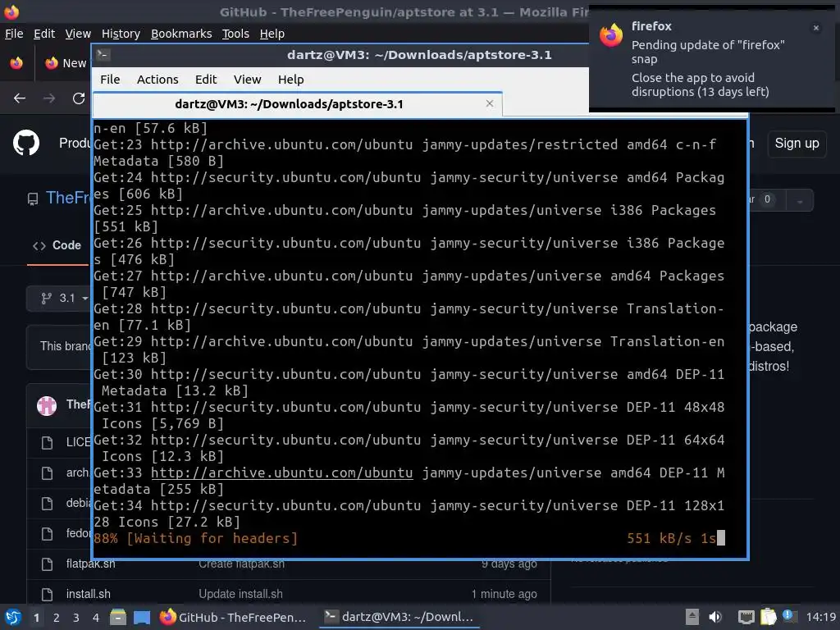Image resolution: width=840 pixels, height=630 pixels.
Task: Open the removable media tray icon
Action: click(x=692, y=617)
